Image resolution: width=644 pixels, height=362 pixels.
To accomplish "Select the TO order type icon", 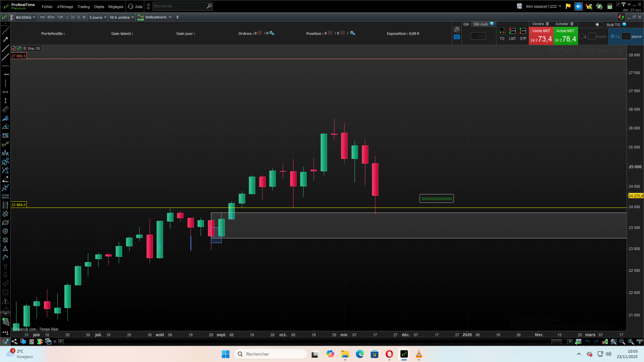I will pos(502,31).
